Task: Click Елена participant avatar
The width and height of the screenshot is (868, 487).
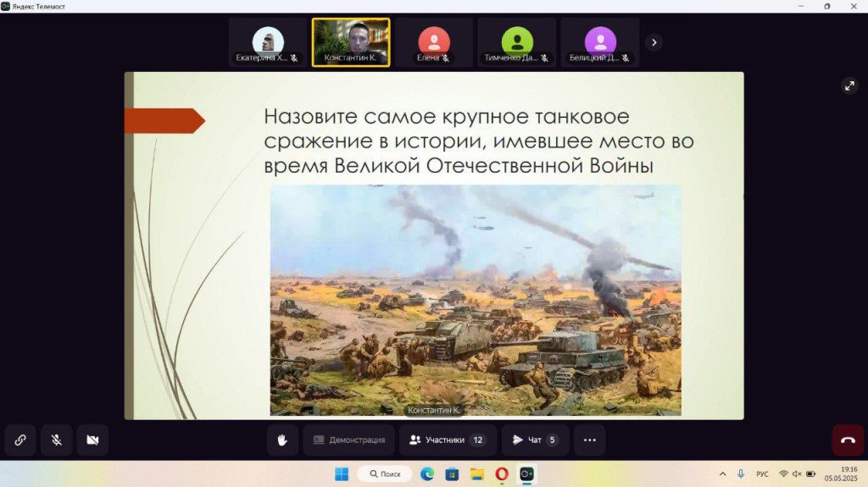Action: (434, 41)
